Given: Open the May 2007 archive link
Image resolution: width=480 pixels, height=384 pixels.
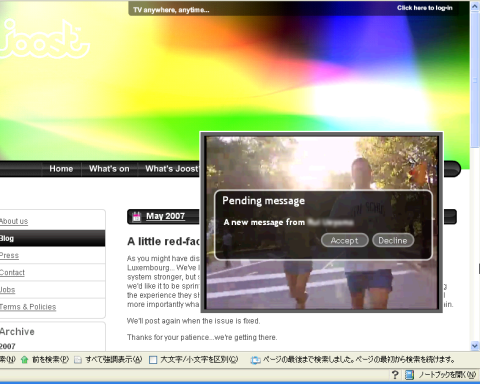Looking at the screenshot, I should pos(165,216).
